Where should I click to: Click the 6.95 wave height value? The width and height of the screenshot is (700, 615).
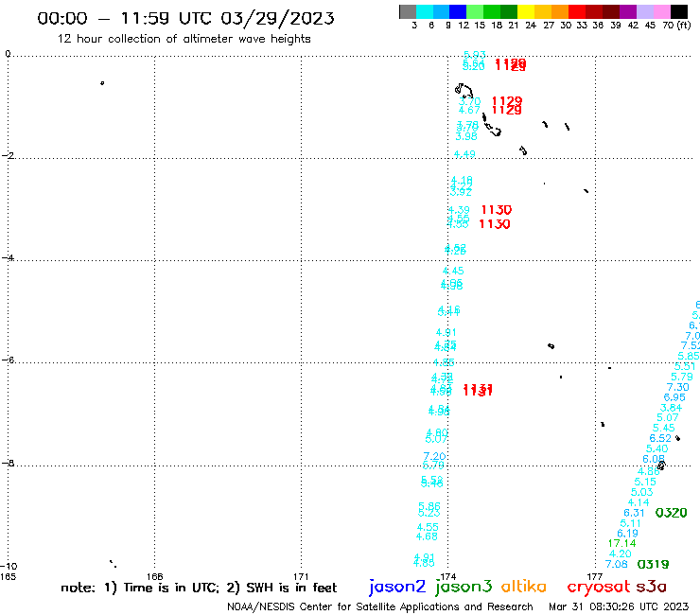click(674, 397)
